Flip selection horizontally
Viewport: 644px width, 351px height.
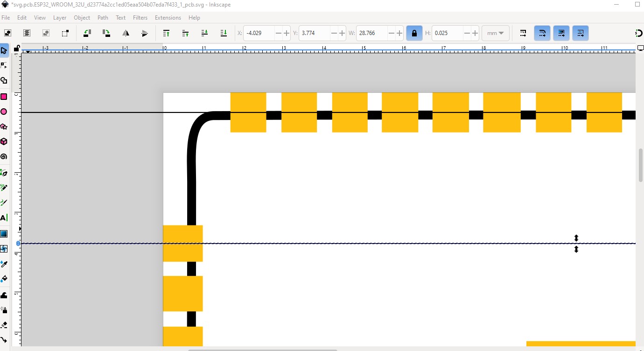126,33
